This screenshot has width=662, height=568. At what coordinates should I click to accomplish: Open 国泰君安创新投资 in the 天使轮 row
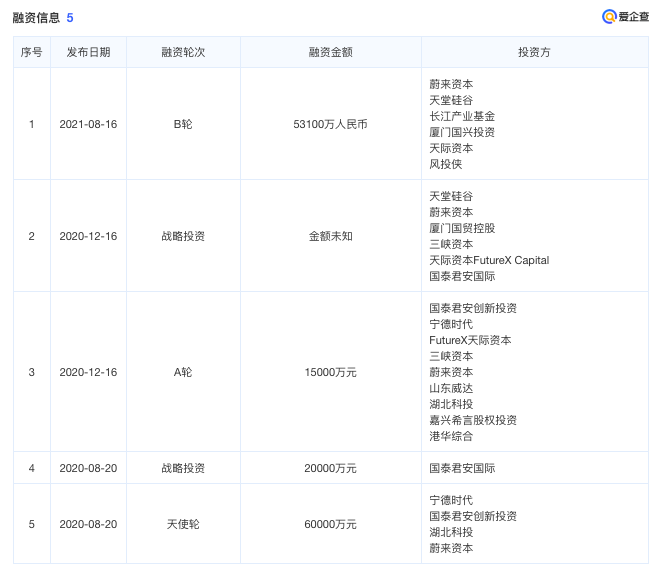tap(473, 516)
